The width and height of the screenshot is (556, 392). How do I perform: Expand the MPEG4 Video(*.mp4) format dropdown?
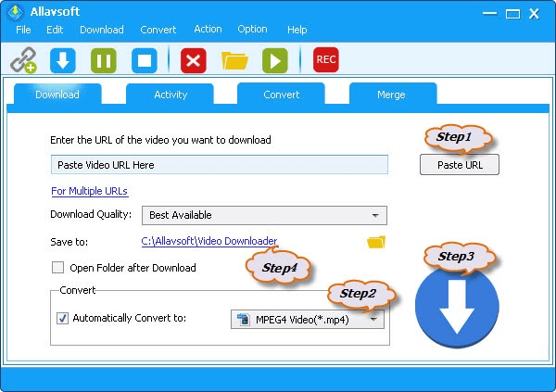click(x=308, y=320)
